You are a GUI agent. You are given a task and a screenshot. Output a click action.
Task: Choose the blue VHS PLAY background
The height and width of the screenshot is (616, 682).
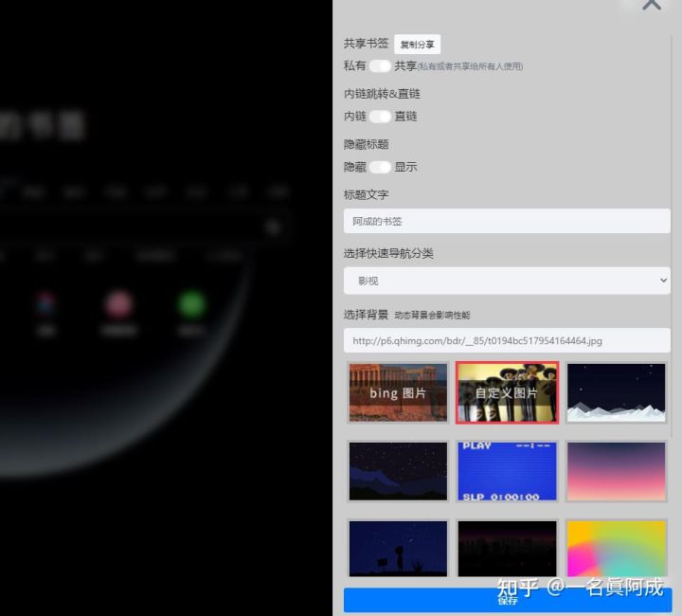[507, 471]
